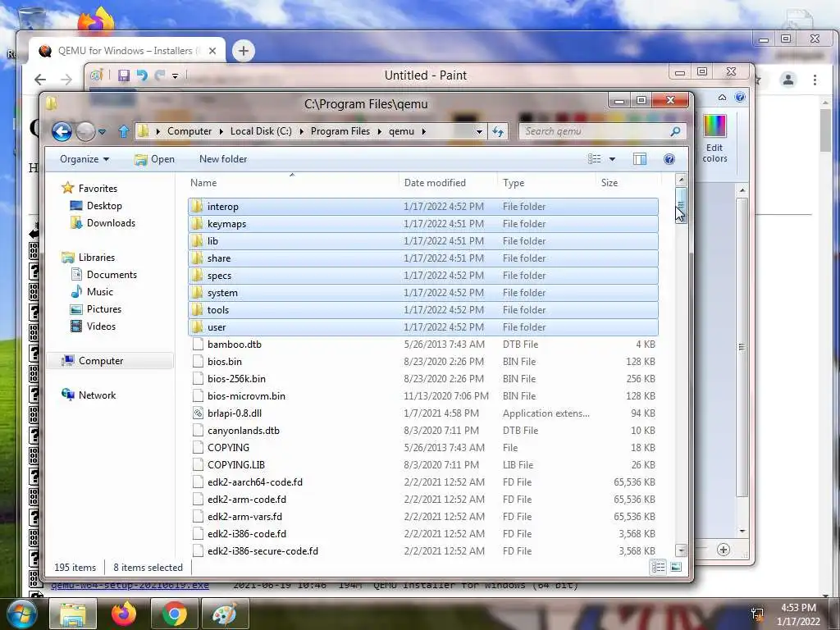Open the recent pages dropdown arrow in Explorer
The image size is (840, 630).
[x=102, y=132]
